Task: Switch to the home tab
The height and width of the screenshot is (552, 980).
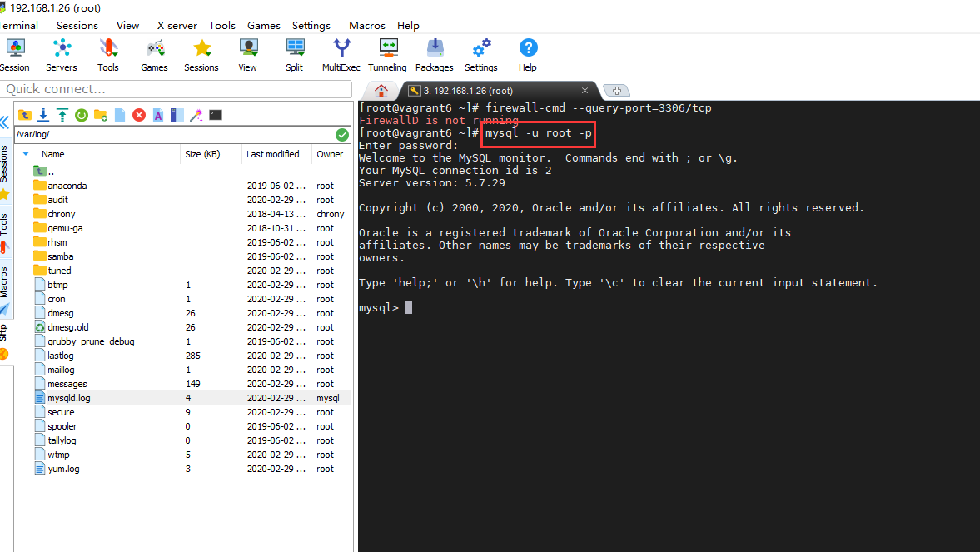Action: [381, 91]
